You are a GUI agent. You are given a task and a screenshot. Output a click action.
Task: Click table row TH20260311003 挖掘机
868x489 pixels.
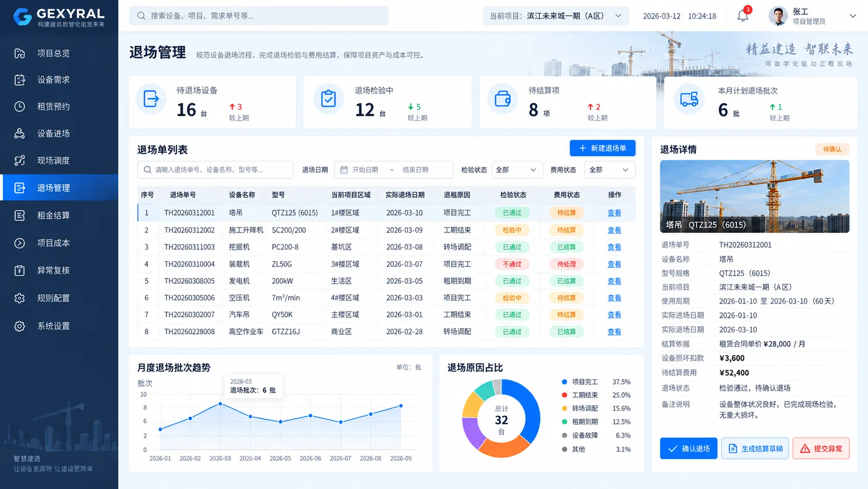pos(386,247)
